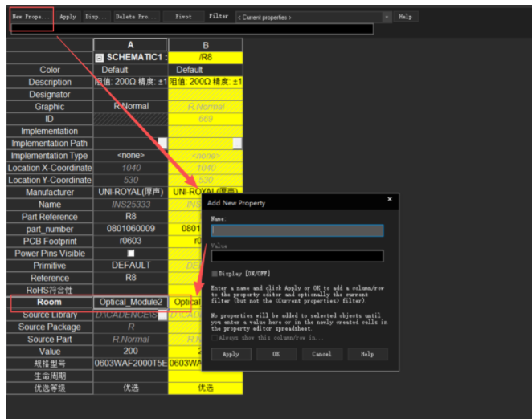This screenshot has width=532, height=419.
Task: Toggle Power Pins Visible checkbox
Action: pos(131,253)
